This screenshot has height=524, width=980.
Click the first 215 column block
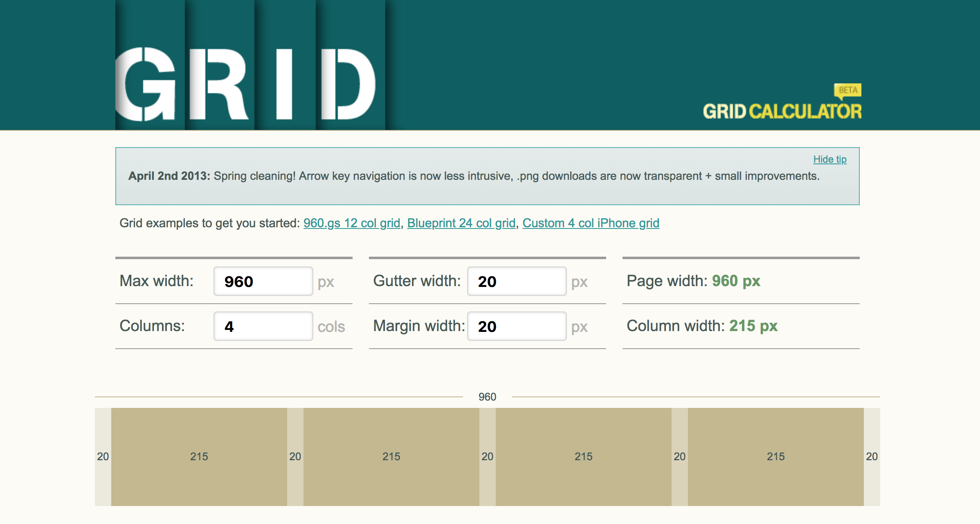199,457
